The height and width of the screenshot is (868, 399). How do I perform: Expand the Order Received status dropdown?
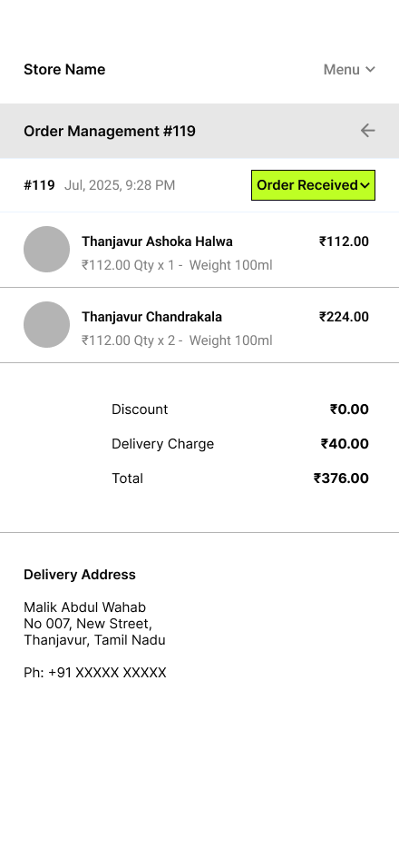pos(314,185)
